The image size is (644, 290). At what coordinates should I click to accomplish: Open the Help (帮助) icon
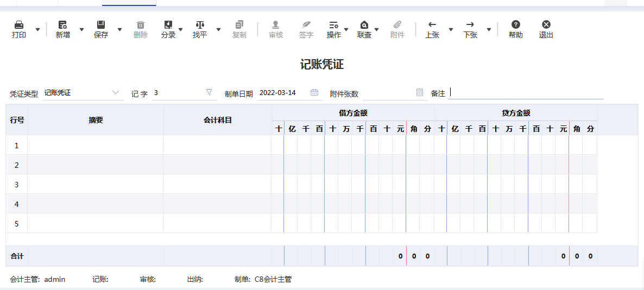tap(516, 25)
